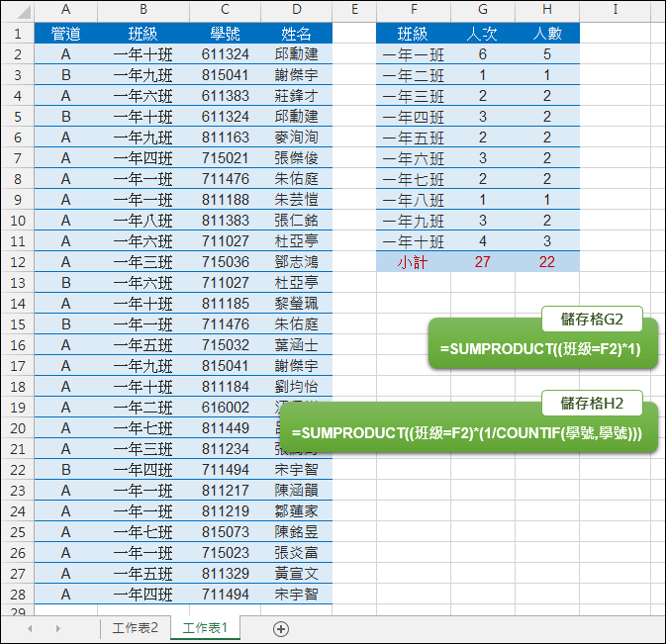This screenshot has height=644, width=666.
Task: Select cell with name 陳涵韻
Action: coord(297,491)
